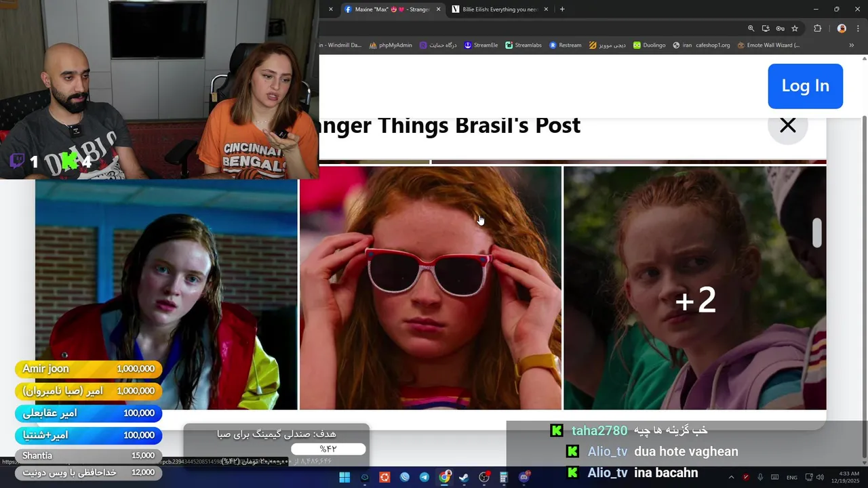Open Discord from the taskbar
The width and height of the screenshot is (868, 488).
pos(524,477)
